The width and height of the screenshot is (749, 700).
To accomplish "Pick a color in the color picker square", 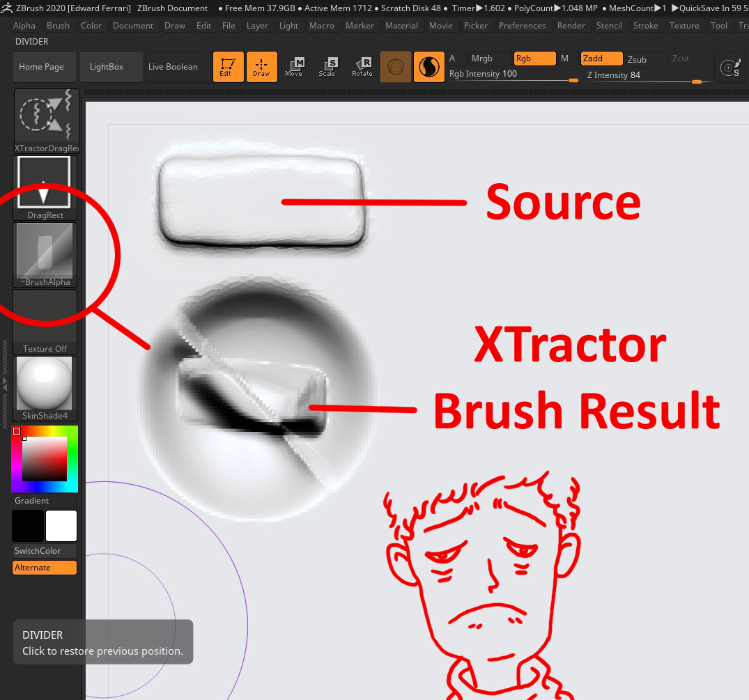I will (x=45, y=459).
